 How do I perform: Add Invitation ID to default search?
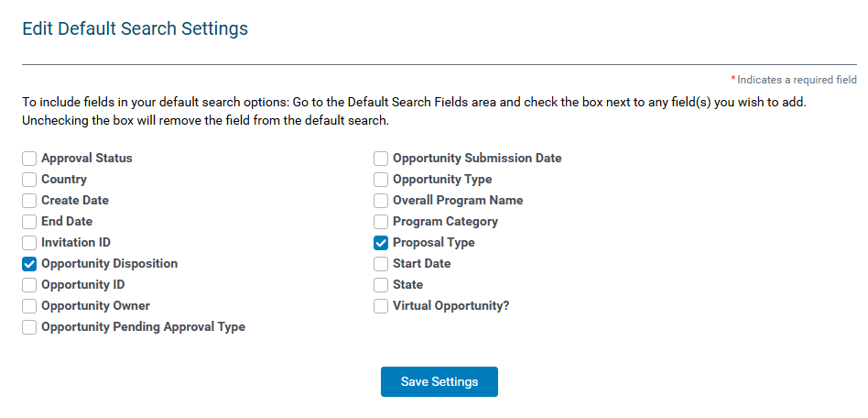(x=29, y=243)
